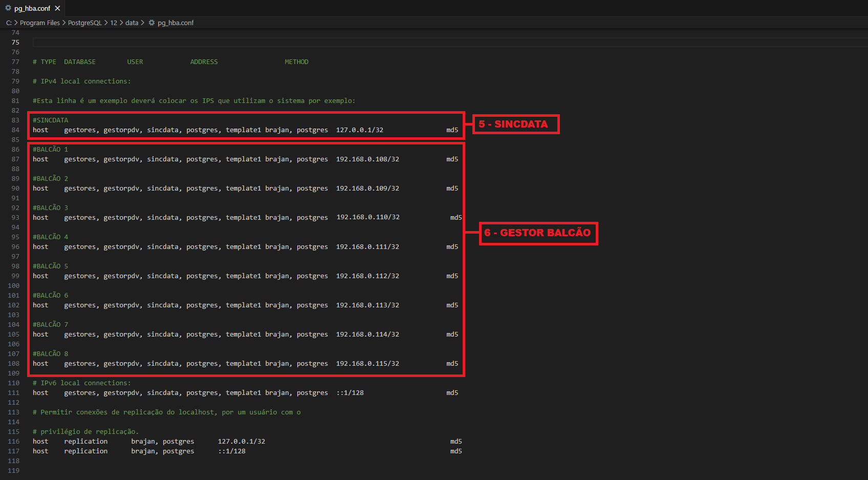Click the 192.168.0.110/32 address text
The image size is (868, 480).
(367, 217)
